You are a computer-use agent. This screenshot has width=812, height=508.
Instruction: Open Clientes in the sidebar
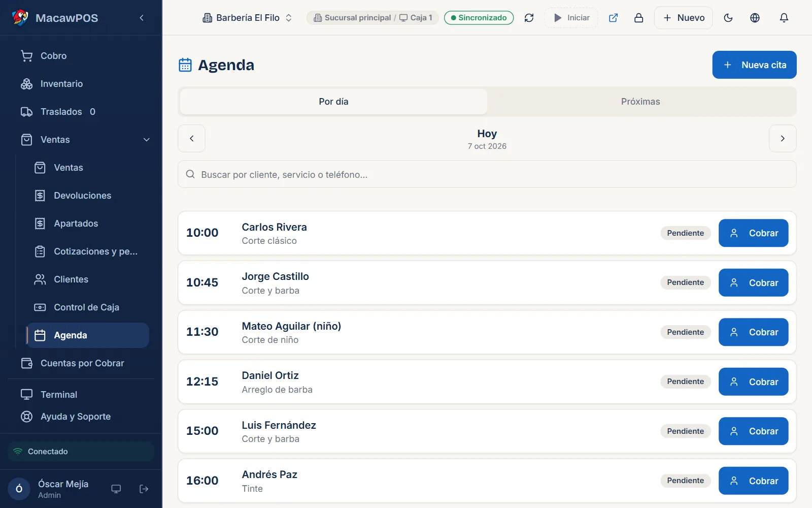(88, 279)
